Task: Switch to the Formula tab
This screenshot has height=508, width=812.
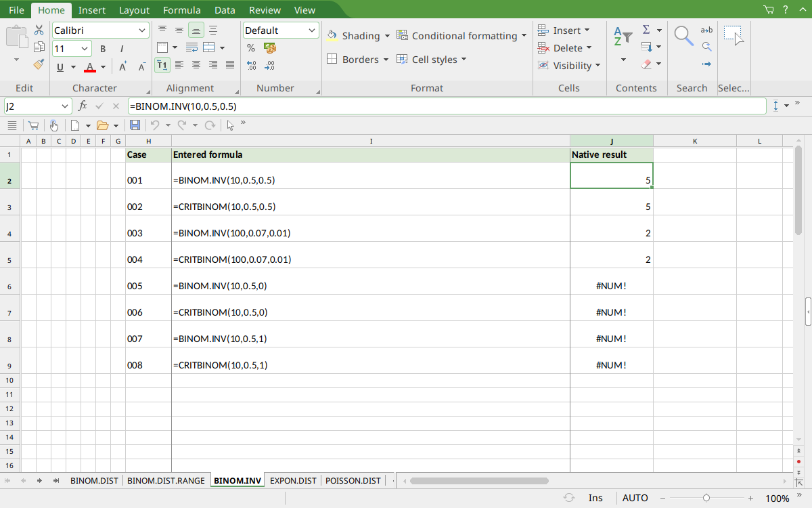Action: click(182, 10)
